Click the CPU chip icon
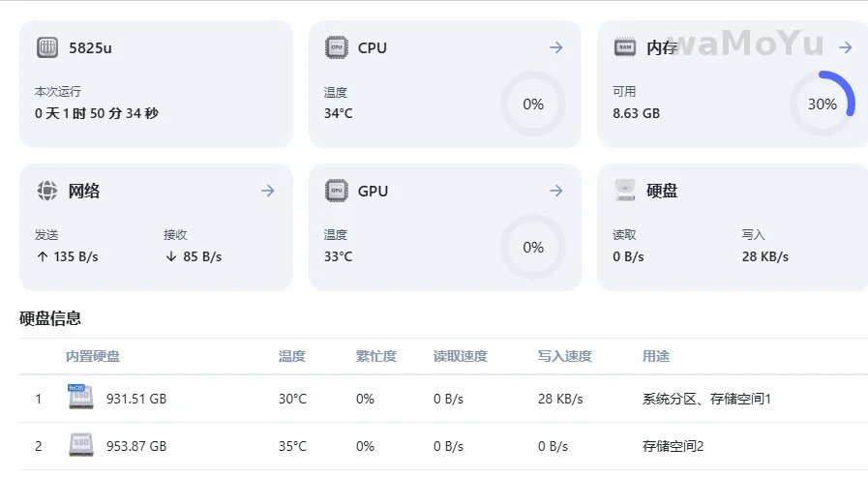 (336, 47)
